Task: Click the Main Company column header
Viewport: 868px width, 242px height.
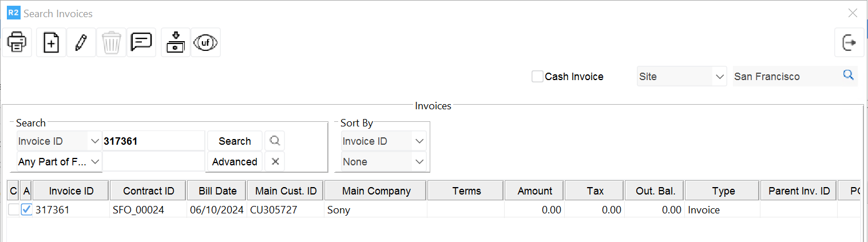Action: click(376, 191)
